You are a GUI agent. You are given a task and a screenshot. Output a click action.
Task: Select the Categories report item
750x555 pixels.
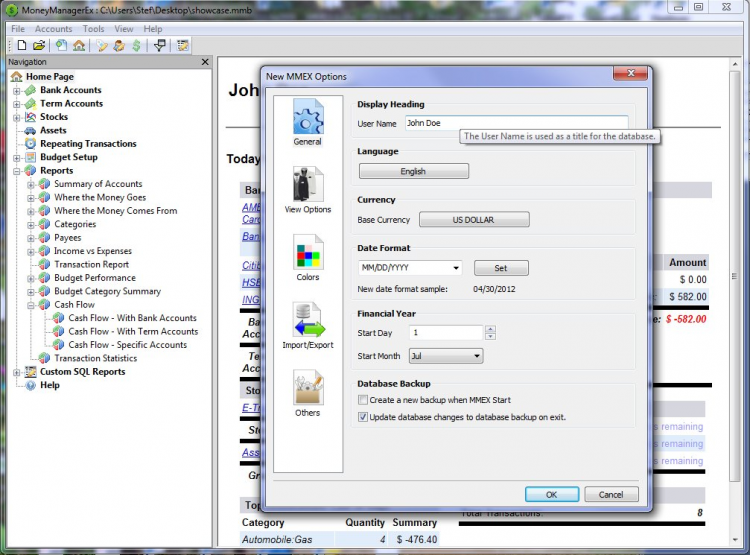[x=75, y=224]
